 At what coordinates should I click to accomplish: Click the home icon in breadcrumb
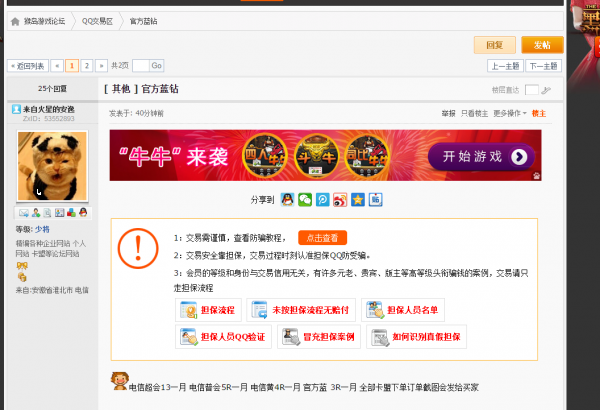tap(15, 21)
